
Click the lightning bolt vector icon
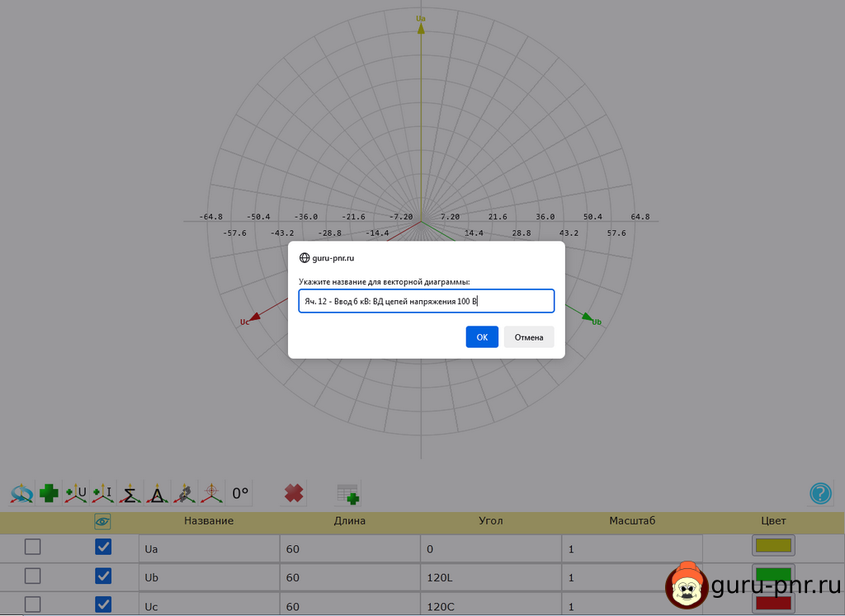coord(184,493)
